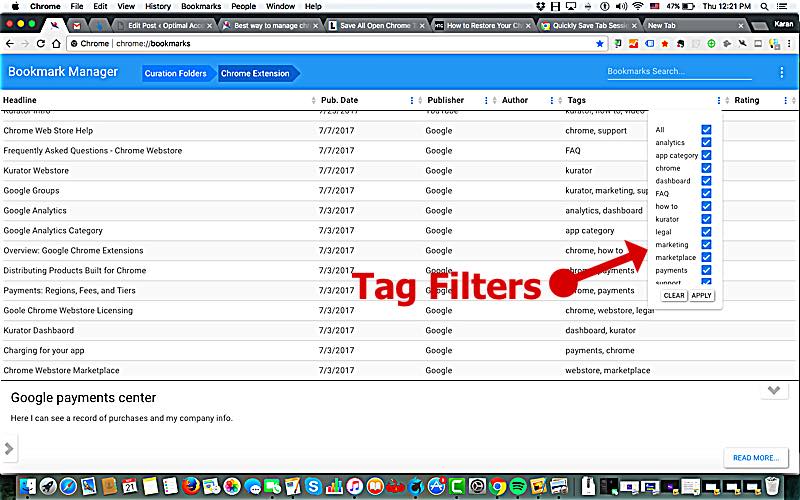800x500 pixels.
Task: Open App Store from the dock
Action: (x=436, y=486)
